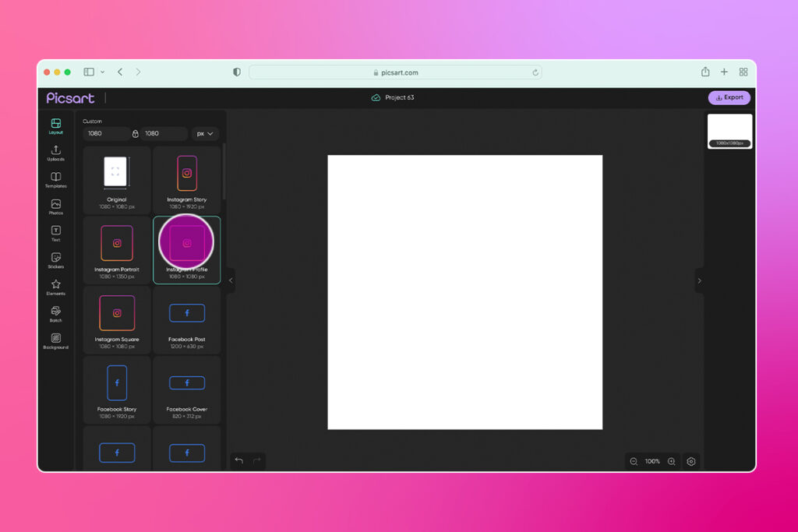
Task: Click the Export button
Action: (729, 97)
